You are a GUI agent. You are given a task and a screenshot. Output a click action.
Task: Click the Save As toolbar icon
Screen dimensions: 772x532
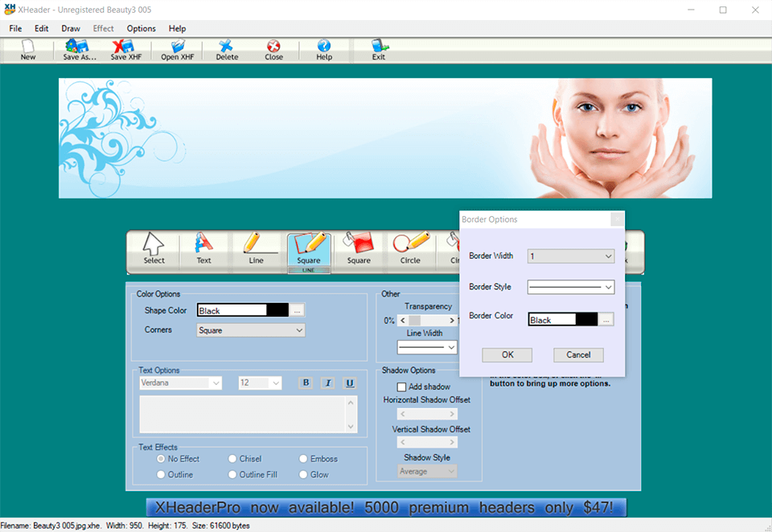click(80, 50)
